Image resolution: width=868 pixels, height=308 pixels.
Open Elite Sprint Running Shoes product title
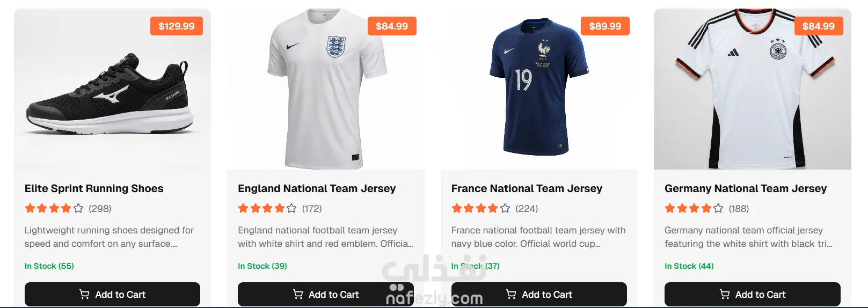click(94, 188)
